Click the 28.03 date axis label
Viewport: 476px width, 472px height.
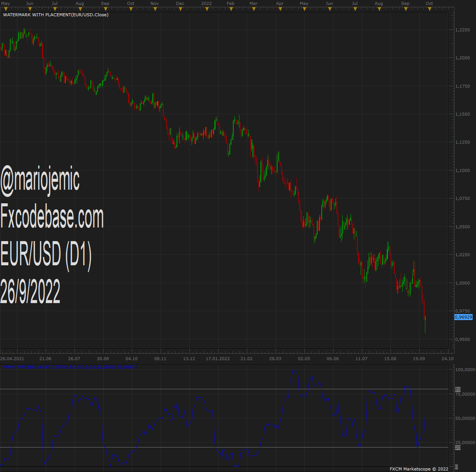pyautogui.click(x=275, y=359)
